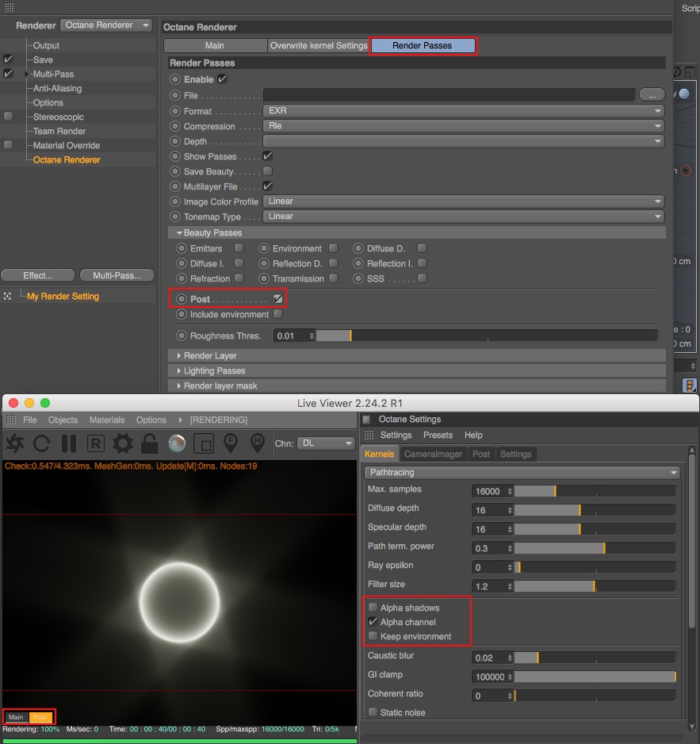This screenshot has height=744, width=700.
Task: Enable the Include environment checkbox
Action: (x=278, y=314)
